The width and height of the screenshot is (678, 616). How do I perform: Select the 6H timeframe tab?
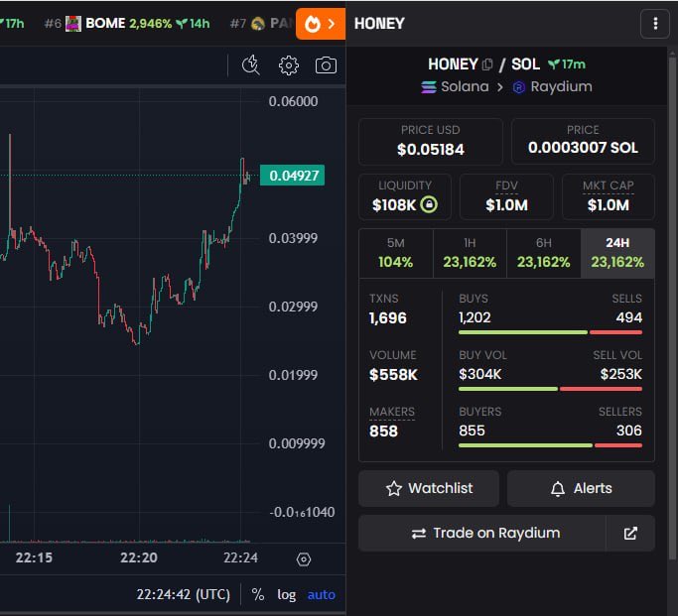point(544,253)
